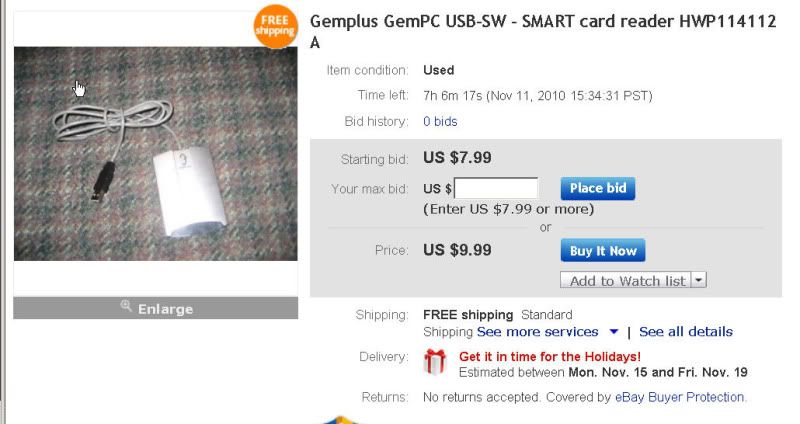Screen dimensions: 800x424
Task: Open the card reader product photo
Action: (x=155, y=153)
